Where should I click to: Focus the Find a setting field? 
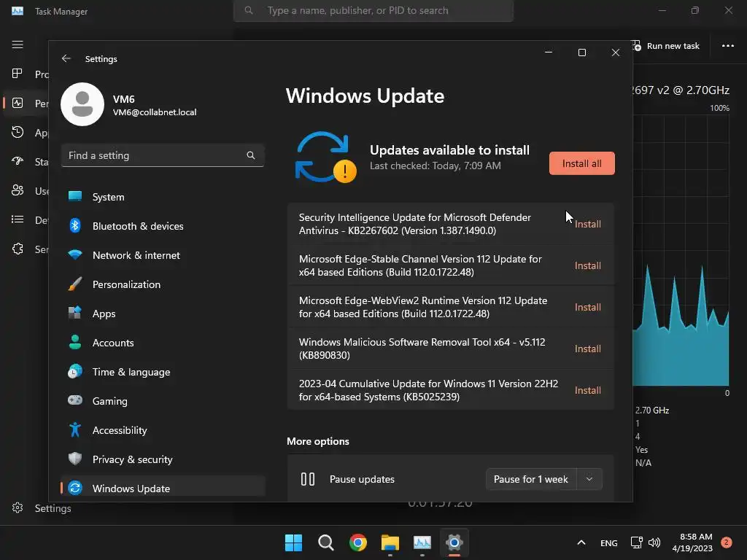(x=163, y=155)
